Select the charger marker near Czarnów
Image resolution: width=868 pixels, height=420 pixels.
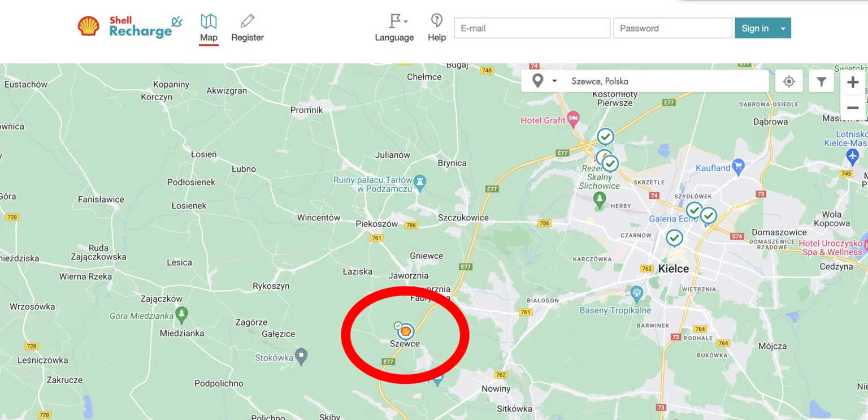pyautogui.click(x=674, y=238)
